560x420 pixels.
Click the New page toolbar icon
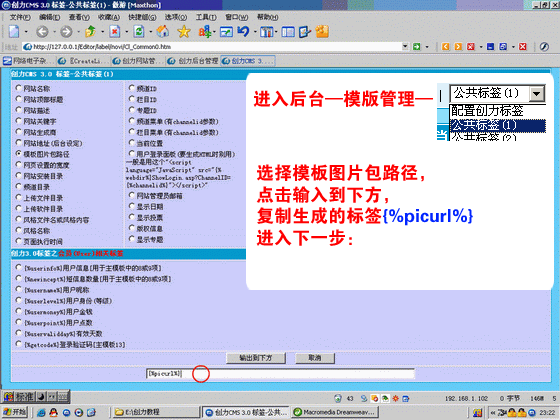coord(14,32)
